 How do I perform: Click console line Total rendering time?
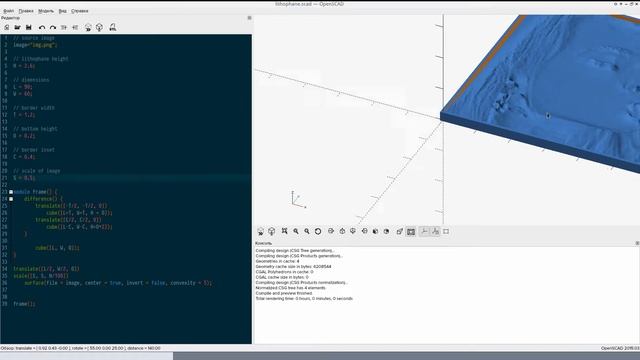(x=304, y=298)
